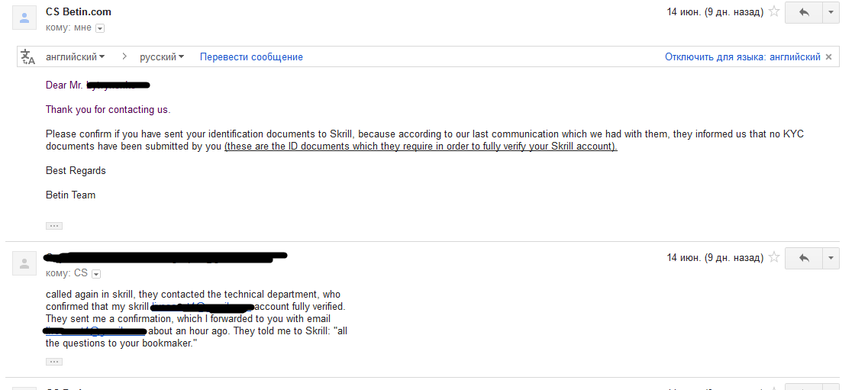Reply to the CS Betin.com email

point(804,12)
